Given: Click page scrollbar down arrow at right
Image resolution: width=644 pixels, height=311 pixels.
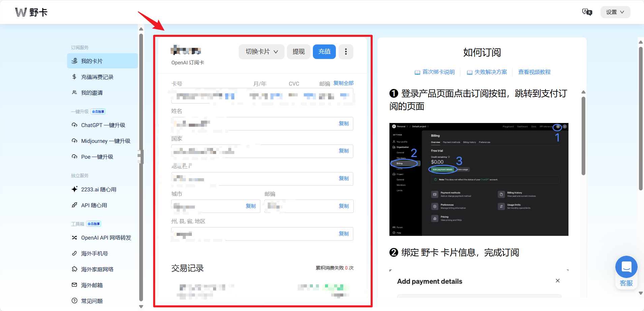Looking at the screenshot, I should coord(641,293).
